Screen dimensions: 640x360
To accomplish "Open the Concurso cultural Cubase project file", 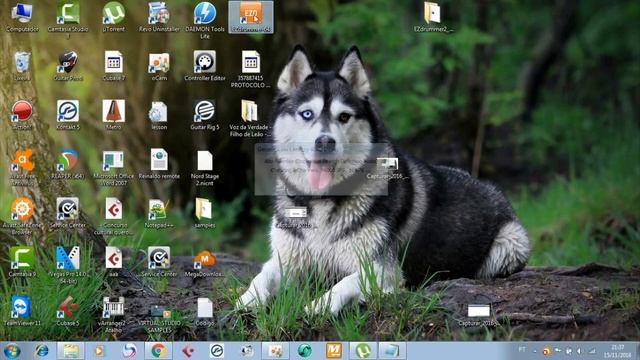I will click(x=113, y=216).
